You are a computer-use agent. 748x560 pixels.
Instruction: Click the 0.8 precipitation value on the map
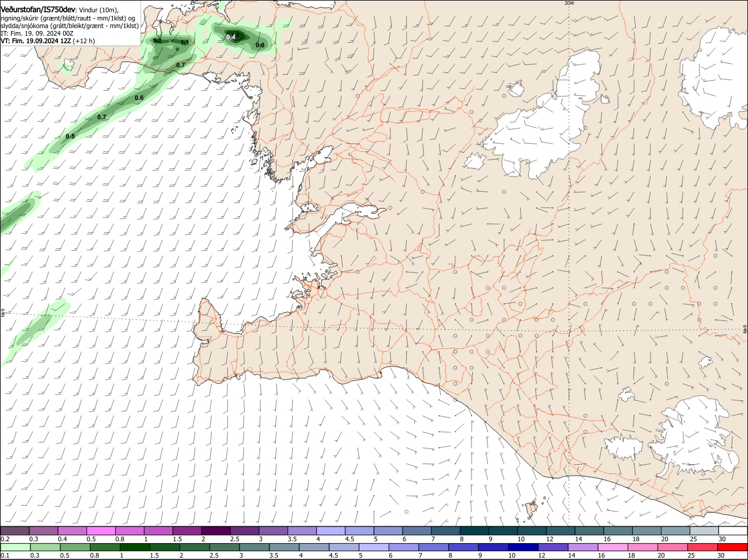260,45
